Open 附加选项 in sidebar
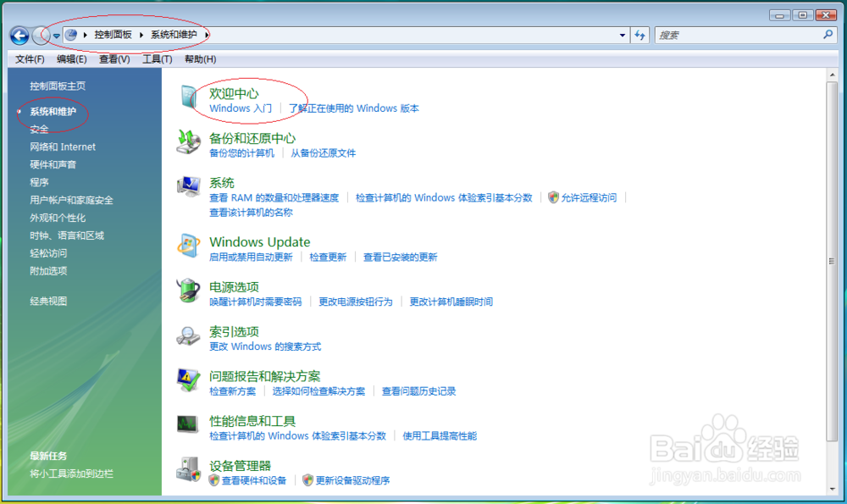 point(48,271)
